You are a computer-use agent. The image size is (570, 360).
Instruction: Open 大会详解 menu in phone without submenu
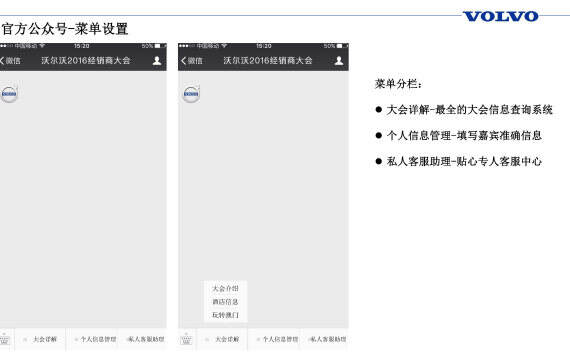coord(40,339)
